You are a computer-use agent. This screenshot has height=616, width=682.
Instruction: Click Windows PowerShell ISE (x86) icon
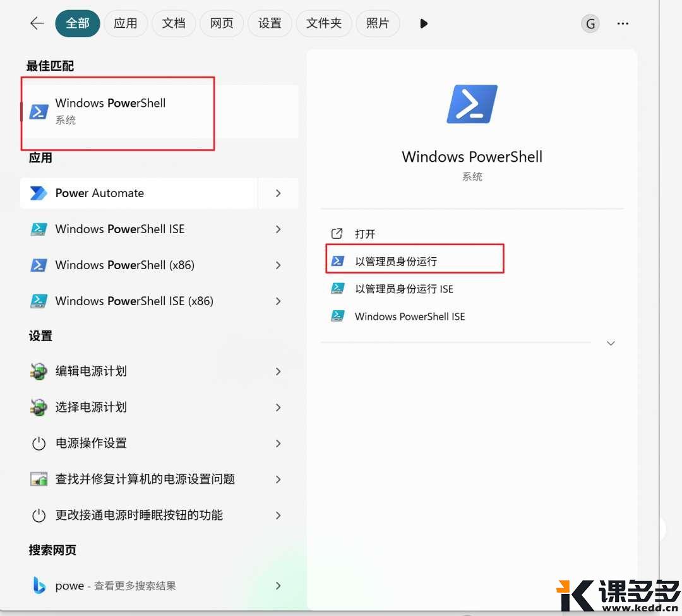39,301
